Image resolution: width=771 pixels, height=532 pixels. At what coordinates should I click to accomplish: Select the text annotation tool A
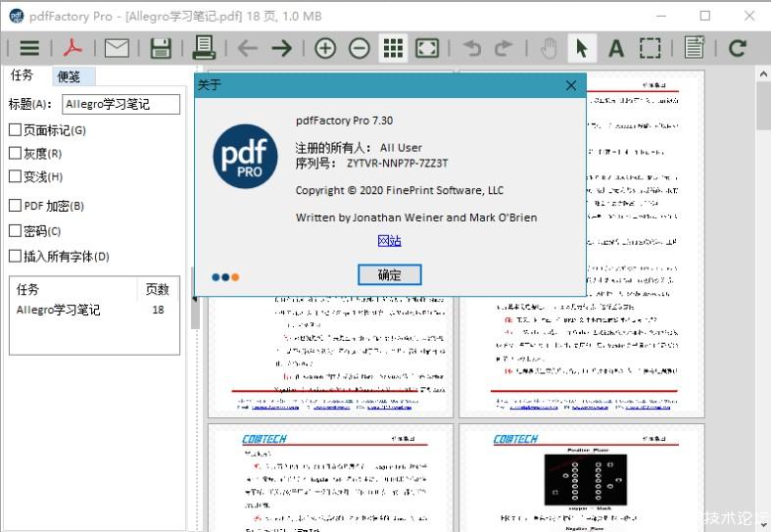tap(615, 48)
